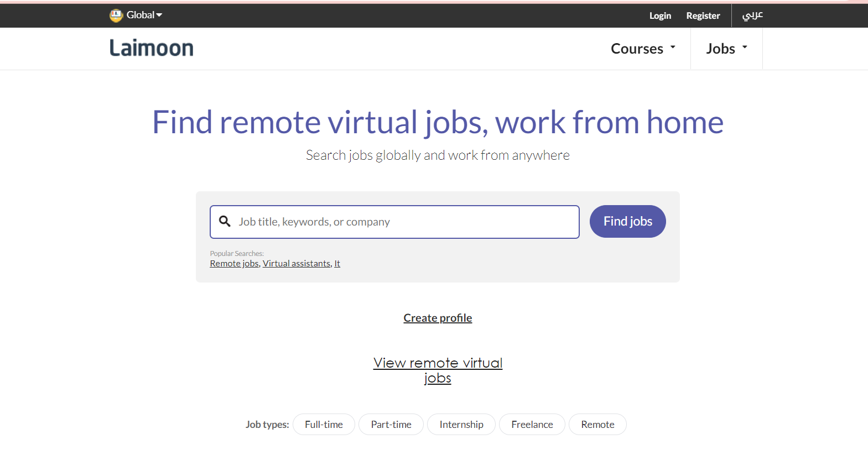The height and width of the screenshot is (476, 868).
Task: Select the Internship job type
Action: coord(461,425)
